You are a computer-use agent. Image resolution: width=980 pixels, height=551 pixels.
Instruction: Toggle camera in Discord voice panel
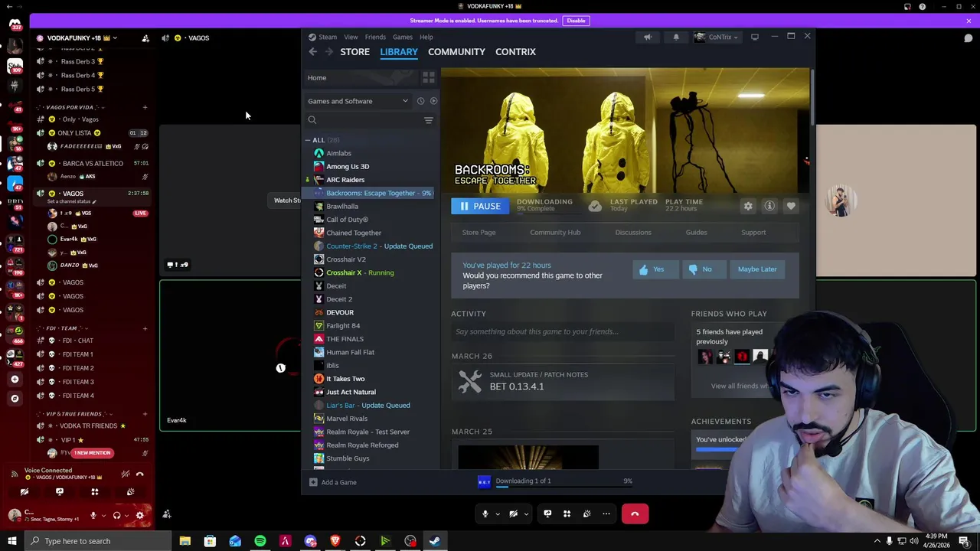(x=24, y=492)
